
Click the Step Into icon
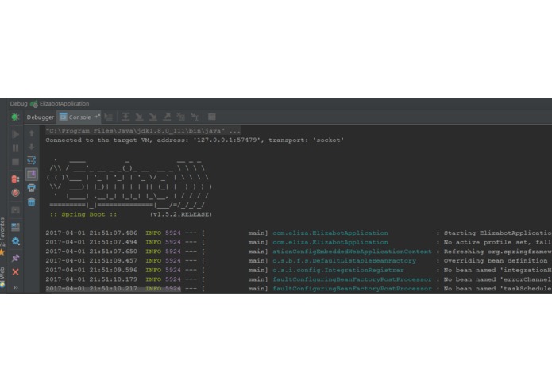tap(139, 117)
